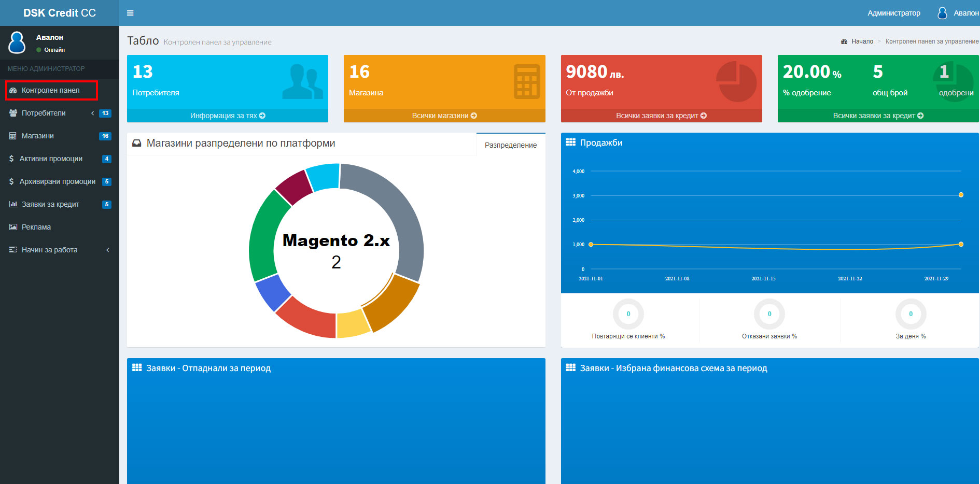
Task: Click the grid icon beside Заявки - Отпаднали за период
Action: [137, 367]
